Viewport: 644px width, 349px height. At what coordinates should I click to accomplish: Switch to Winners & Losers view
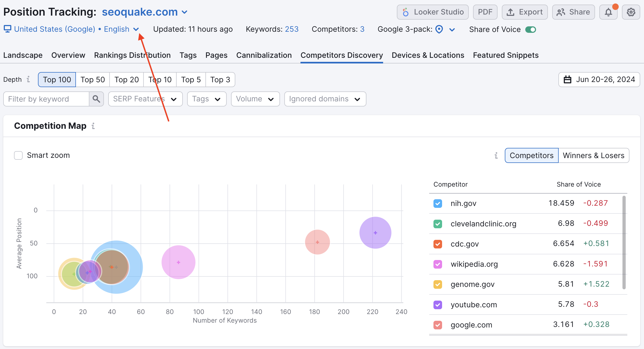[594, 155]
